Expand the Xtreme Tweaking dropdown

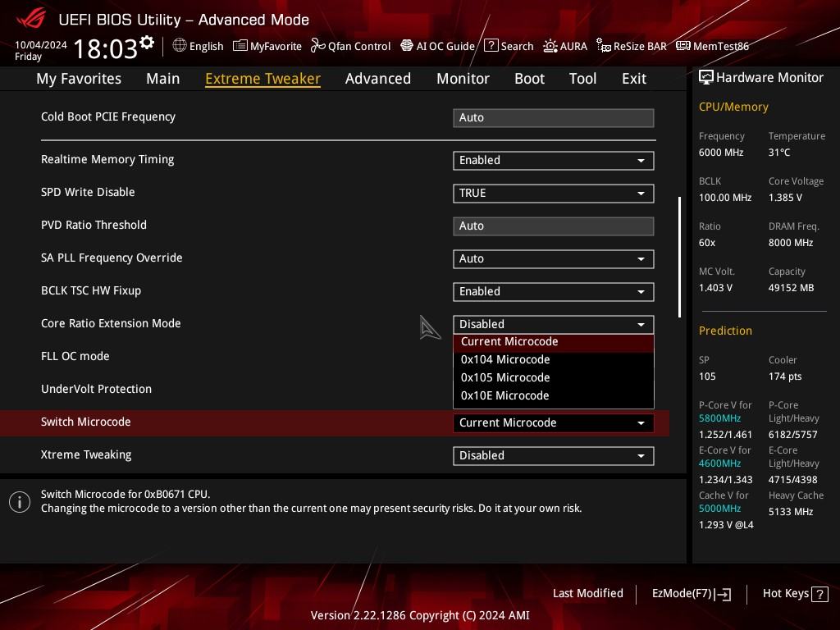tap(554, 456)
